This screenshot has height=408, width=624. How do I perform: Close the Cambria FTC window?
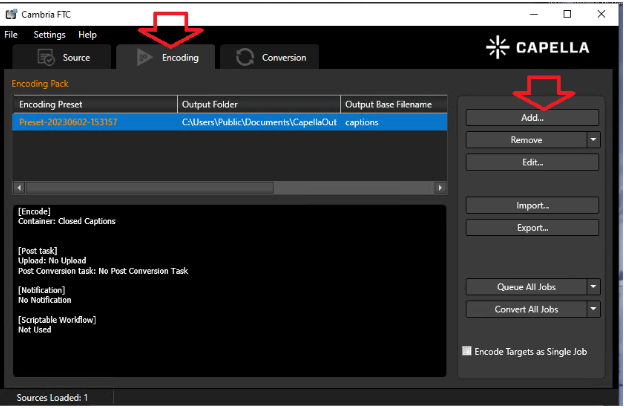pyautogui.click(x=601, y=14)
